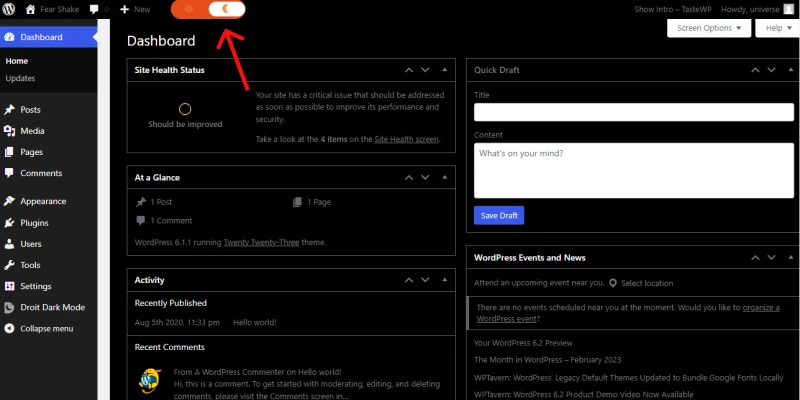Screen dimensions: 800x400
Task: Open the WordPress logo menu
Action: (x=9, y=9)
